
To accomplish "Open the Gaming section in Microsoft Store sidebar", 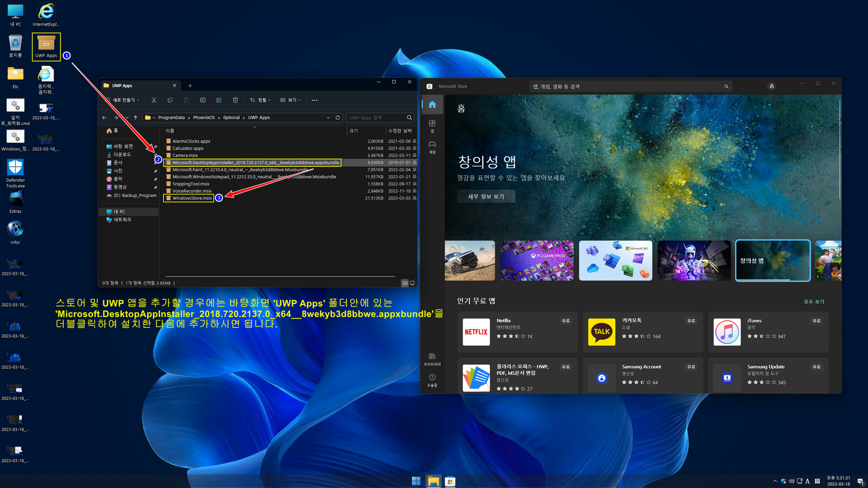I will 432,147.
